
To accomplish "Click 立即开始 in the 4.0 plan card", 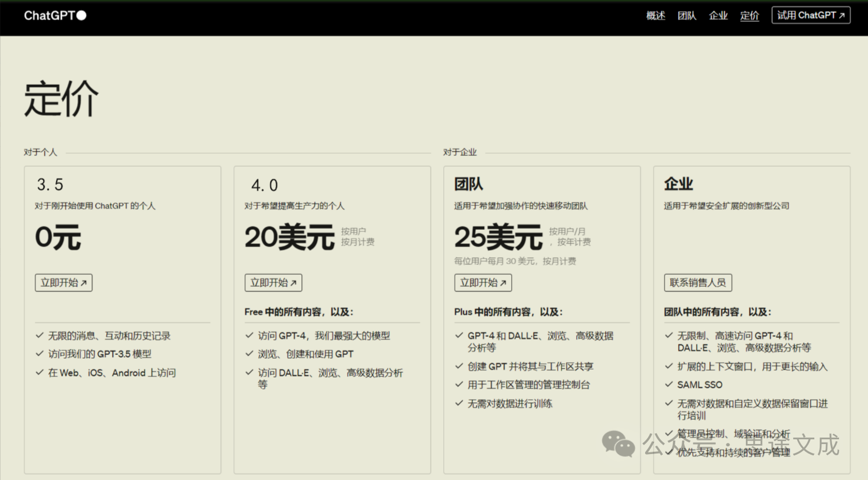I will [x=274, y=283].
